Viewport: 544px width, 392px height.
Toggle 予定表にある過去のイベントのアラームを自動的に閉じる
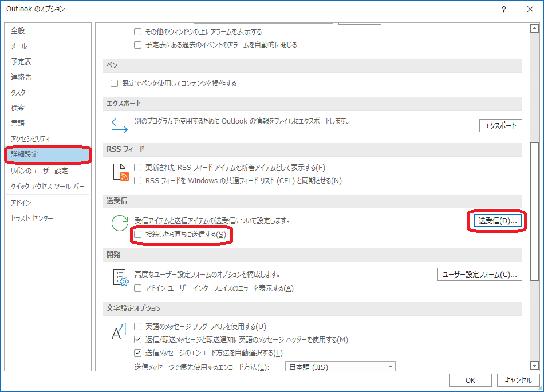point(138,45)
